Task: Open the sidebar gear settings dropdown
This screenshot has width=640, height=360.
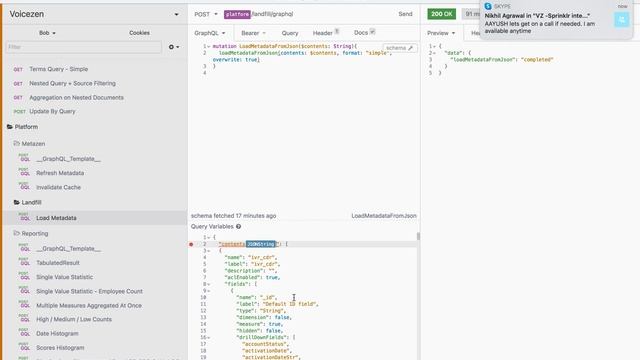Action: (x=174, y=47)
